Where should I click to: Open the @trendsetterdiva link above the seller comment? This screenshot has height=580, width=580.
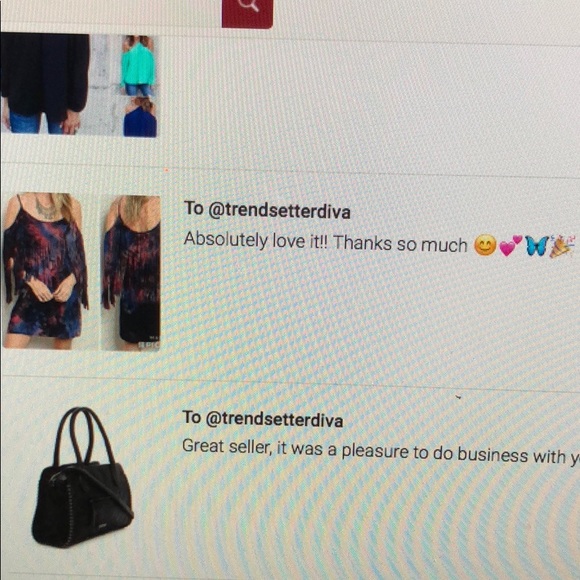coord(274,420)
